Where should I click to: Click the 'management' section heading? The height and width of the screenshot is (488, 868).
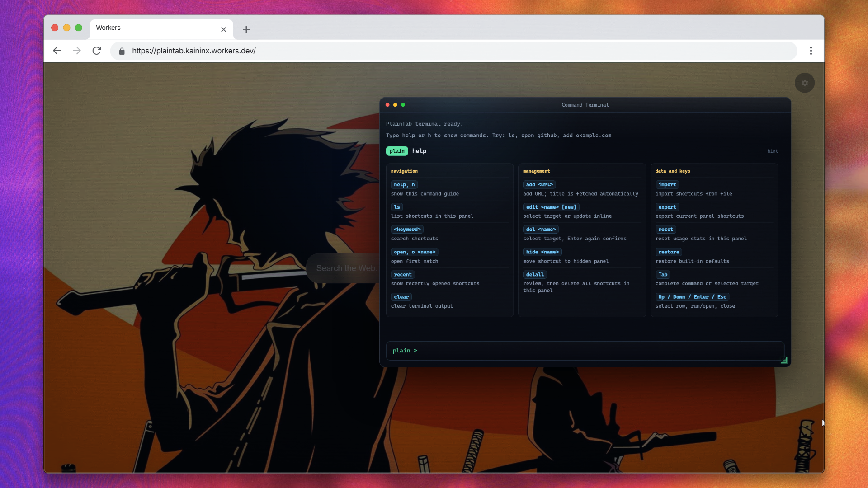[536, 171]
